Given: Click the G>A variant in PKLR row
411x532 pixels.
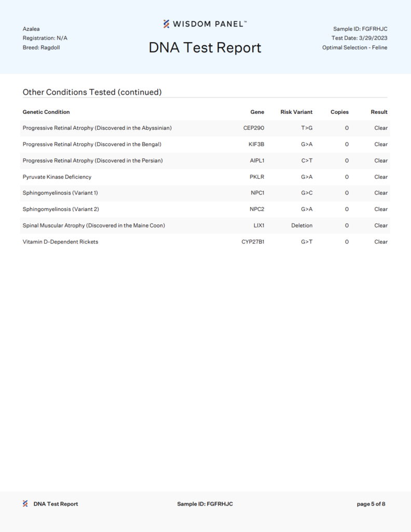Looking at the screenshot, I should 307,177.
